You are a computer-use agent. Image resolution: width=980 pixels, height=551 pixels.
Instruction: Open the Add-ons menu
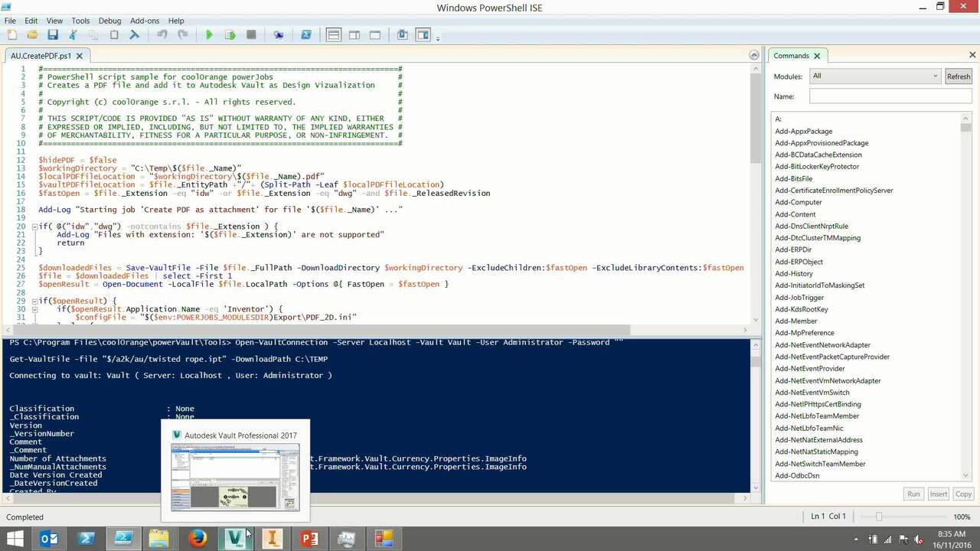click(x=145, y=21)
